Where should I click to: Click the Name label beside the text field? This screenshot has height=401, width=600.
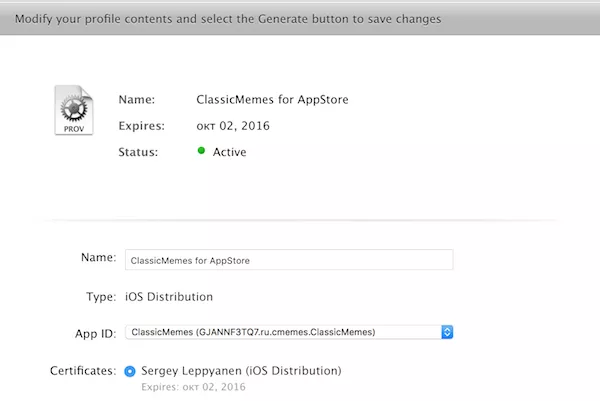pos(98,258)
